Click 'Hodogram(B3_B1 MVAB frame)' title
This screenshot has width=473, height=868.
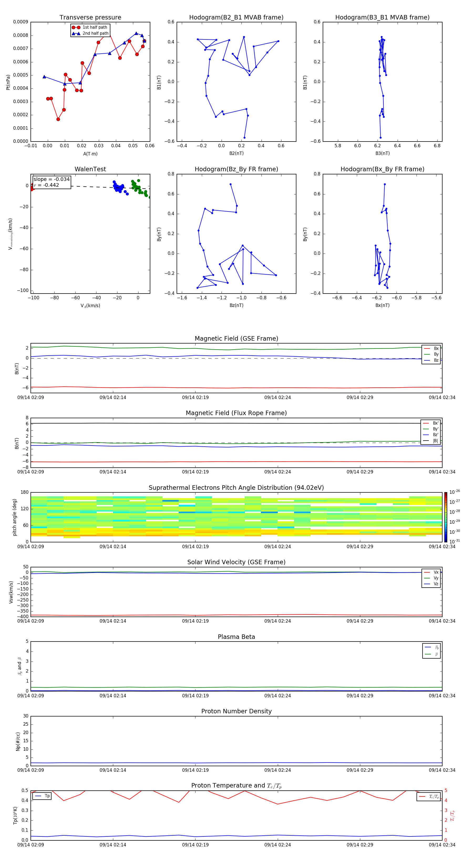(x=382, y=18)
